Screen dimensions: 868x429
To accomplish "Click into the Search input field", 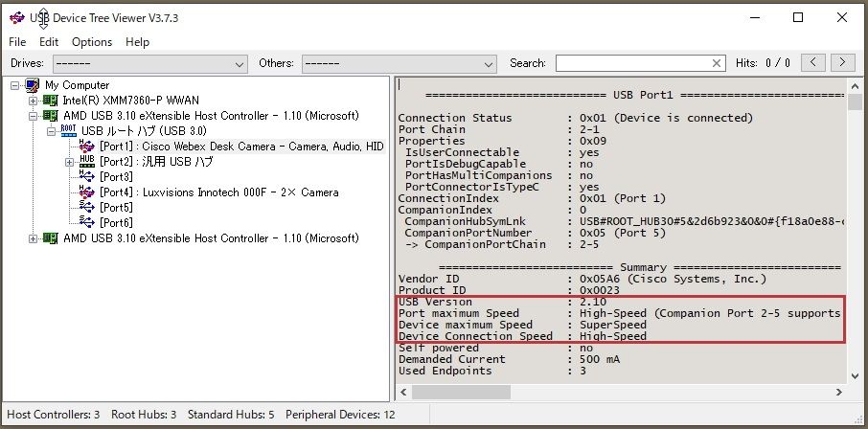I will (632, 63).
